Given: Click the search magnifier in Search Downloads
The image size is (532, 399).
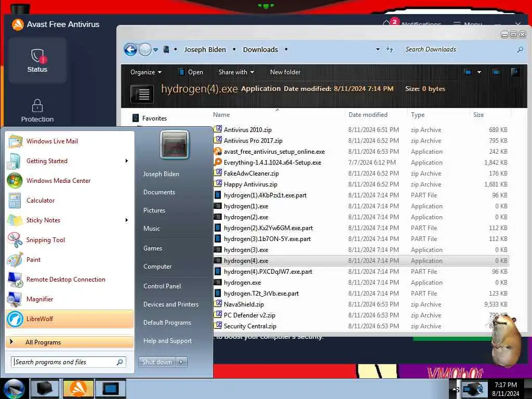Looking at the screenshot, I should point(520,49).
